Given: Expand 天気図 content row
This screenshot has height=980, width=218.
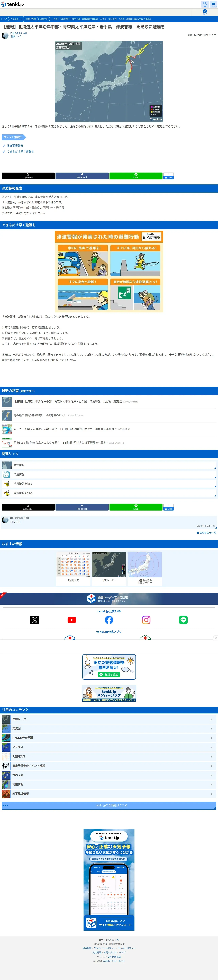Looking at the screenshot, I should [109, 728].
